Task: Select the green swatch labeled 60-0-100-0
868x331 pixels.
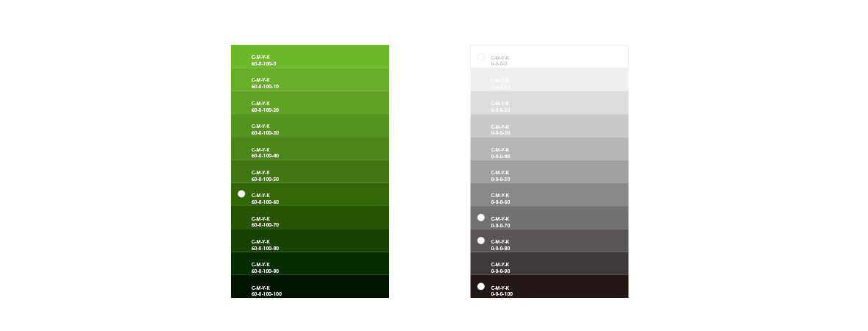Action: coord(310,57)
